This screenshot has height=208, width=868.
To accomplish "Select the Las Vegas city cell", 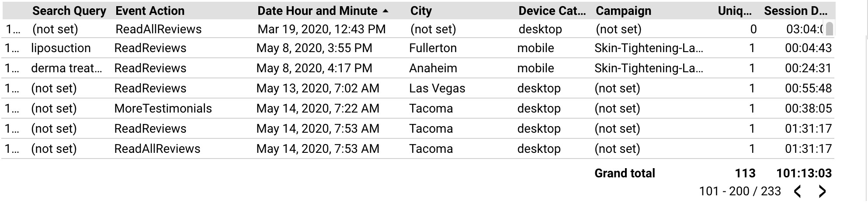I will tap(437, 88).
